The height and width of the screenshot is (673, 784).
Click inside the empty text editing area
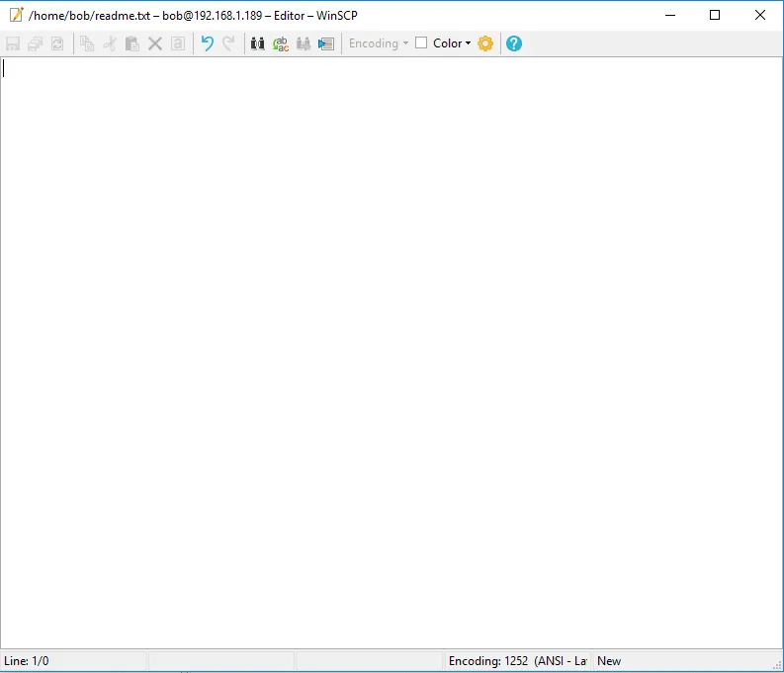pos(392,346)
